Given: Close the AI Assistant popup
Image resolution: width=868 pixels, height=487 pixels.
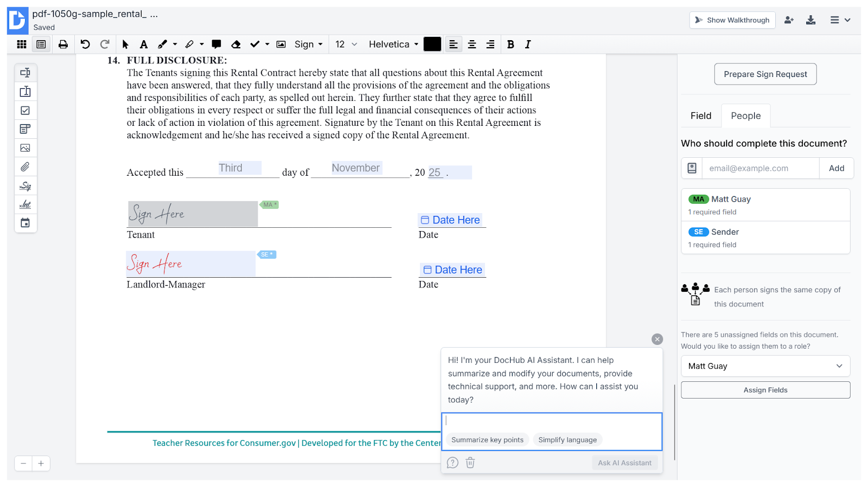Looking at the screenshot, I should [658, 339].
